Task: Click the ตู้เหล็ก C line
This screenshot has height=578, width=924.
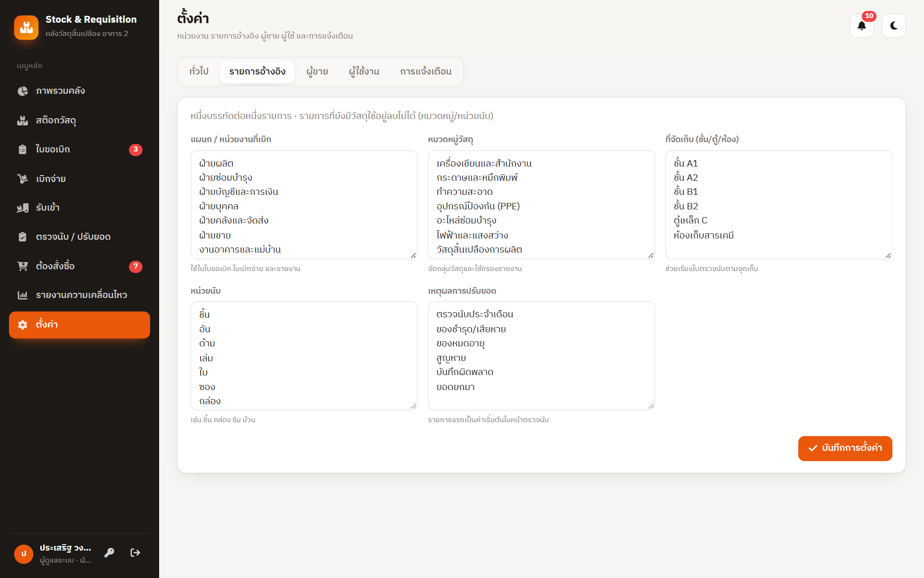Action: pyautogui.click(x=690, y=220)
